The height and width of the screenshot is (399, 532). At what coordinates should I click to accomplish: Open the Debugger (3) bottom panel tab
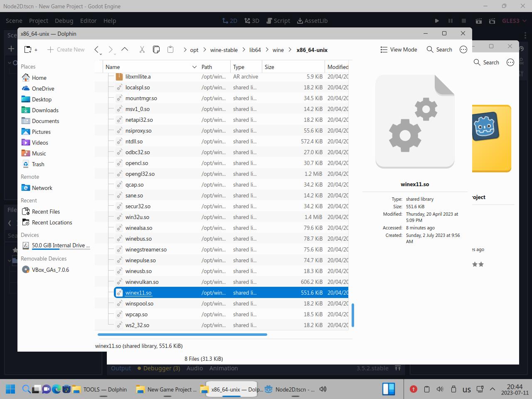pyautogui.click(x=159, y=368)
